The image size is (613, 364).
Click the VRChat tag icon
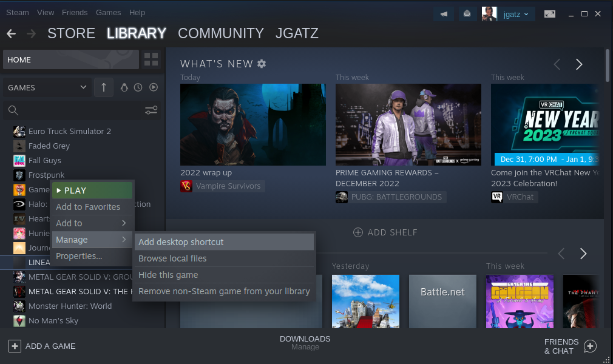(497, 197)
